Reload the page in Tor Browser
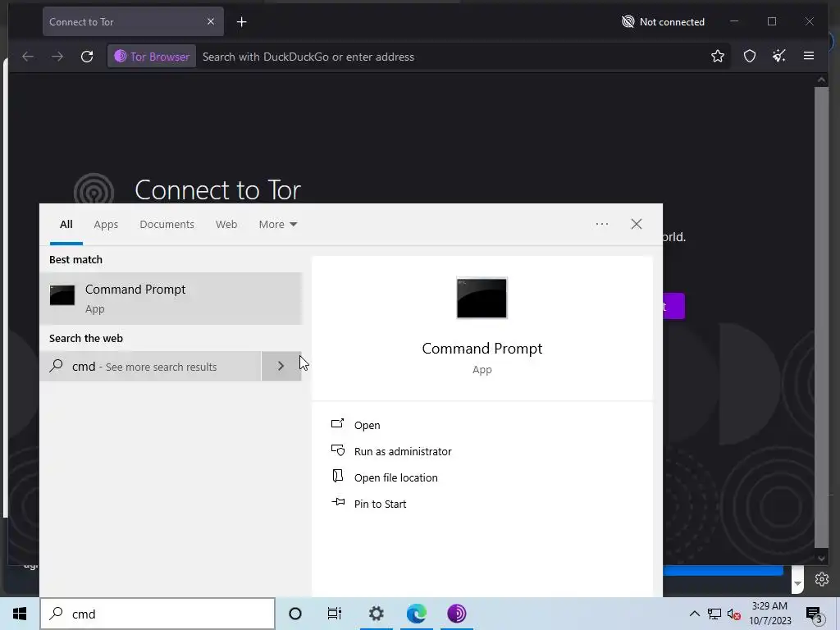This screenshot has height=630, width=840. pos(87,57)
